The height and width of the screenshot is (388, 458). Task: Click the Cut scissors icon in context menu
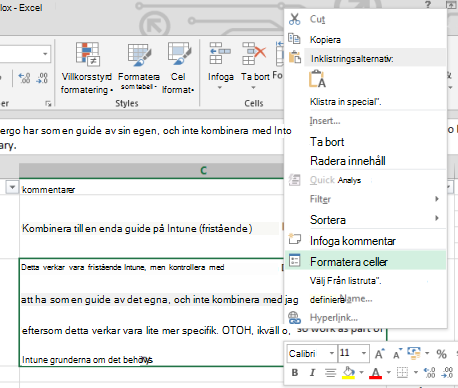(295, 19)
